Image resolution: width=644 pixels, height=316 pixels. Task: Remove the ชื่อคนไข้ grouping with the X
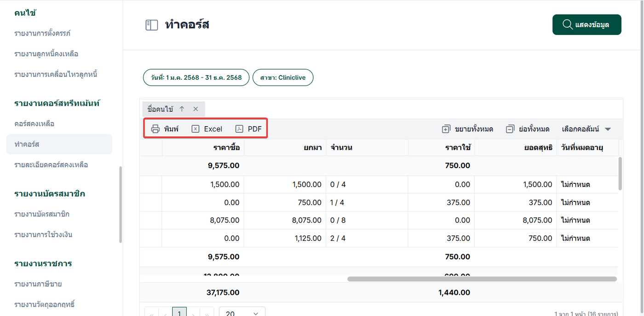click(195, 109)
